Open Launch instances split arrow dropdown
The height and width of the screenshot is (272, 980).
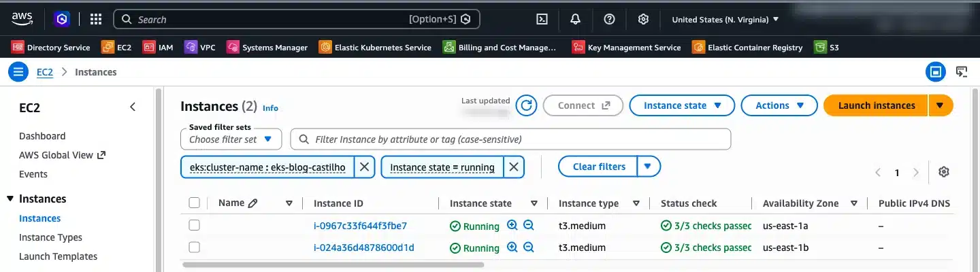(940, 105)
